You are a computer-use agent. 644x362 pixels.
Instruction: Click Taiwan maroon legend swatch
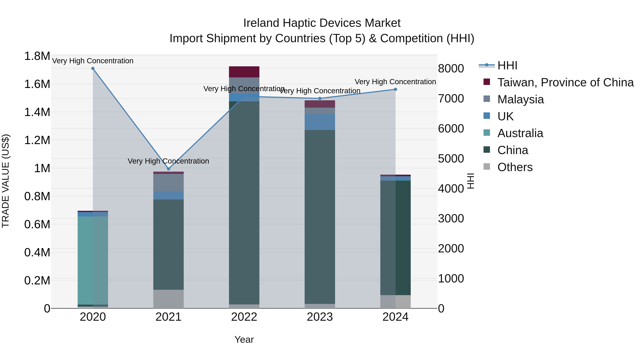pos(487,82)
